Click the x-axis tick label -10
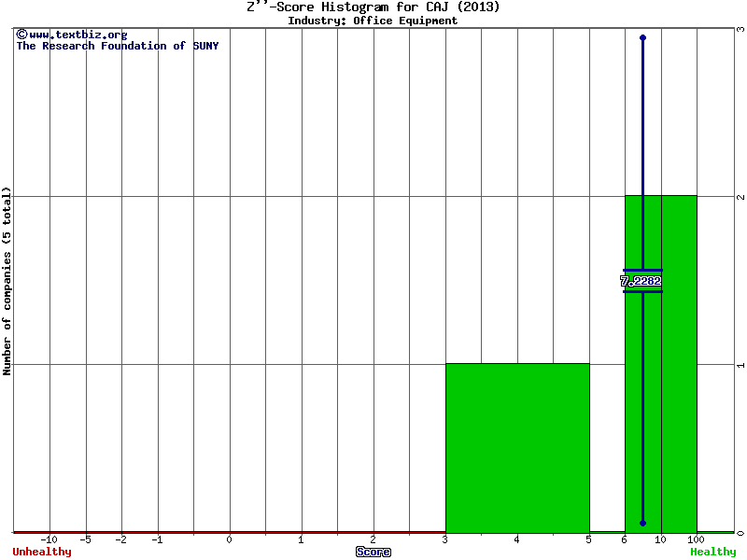This screenshot has width=747, height=560. pos(49,540)
